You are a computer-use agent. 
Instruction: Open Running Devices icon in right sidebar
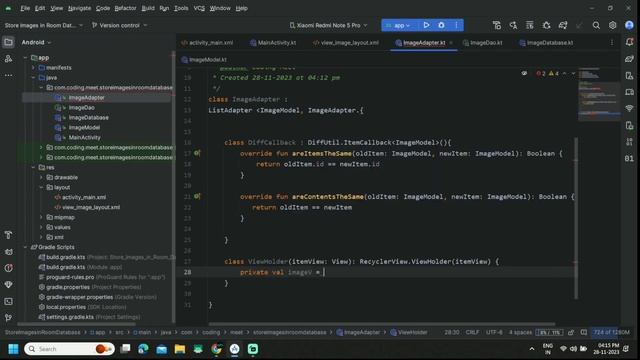629,92
